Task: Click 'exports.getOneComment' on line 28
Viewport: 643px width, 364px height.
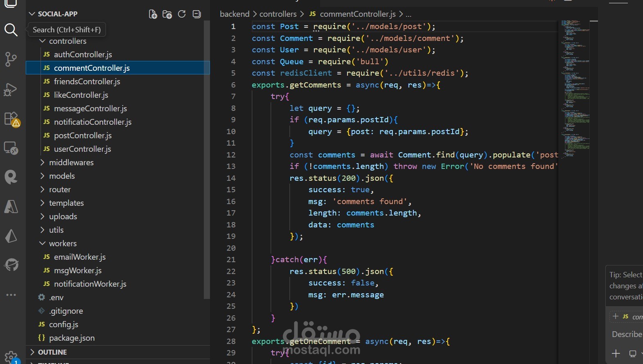Action: click(301, 342)
